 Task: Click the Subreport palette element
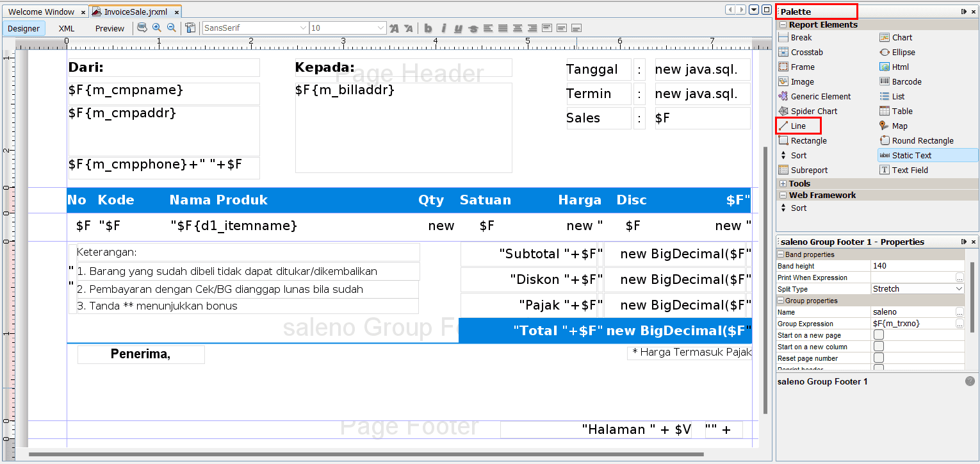809,170
